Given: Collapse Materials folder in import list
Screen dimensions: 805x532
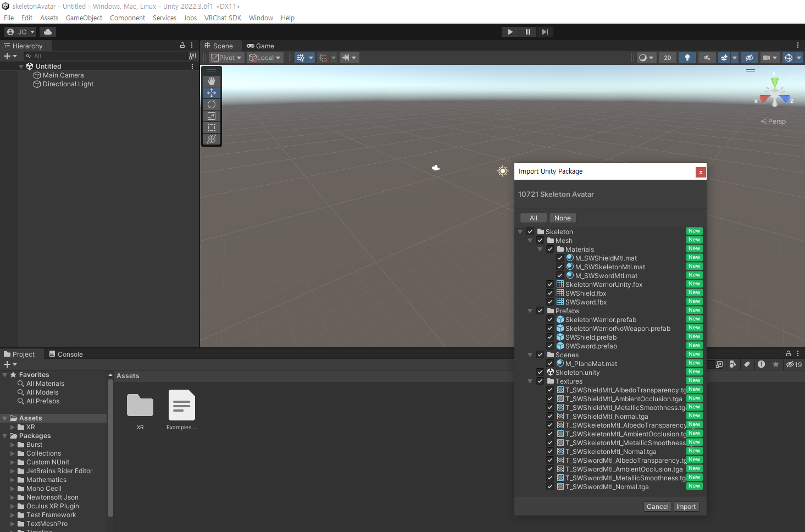Looking at the screenshot, I should tap(540, 249).
